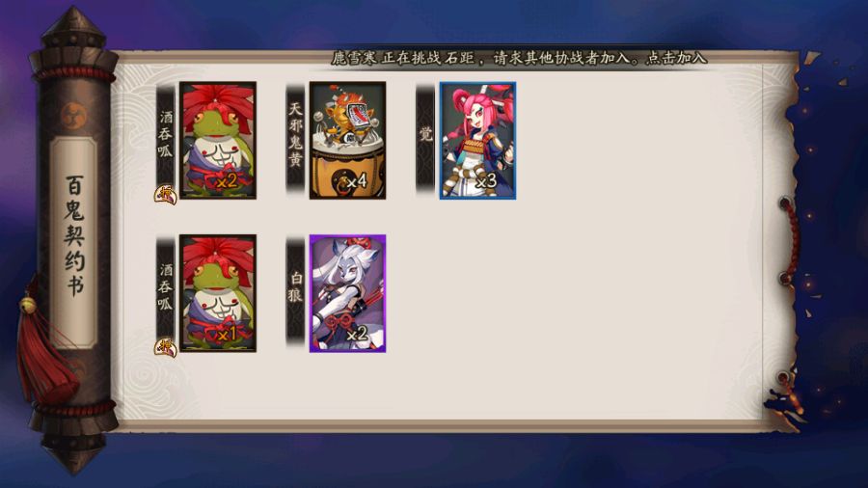
Task: Click the 百鬼契约书 scroll title plate
Action: 73,237
